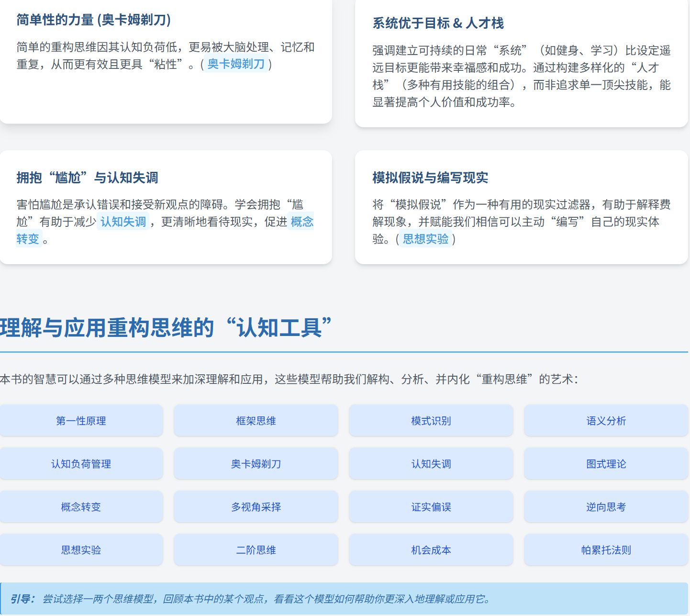Follow the 奥卡姆剃刀 link in the simplicity card
The height and width of the screenshot is (616, 690).
point(236,64)
